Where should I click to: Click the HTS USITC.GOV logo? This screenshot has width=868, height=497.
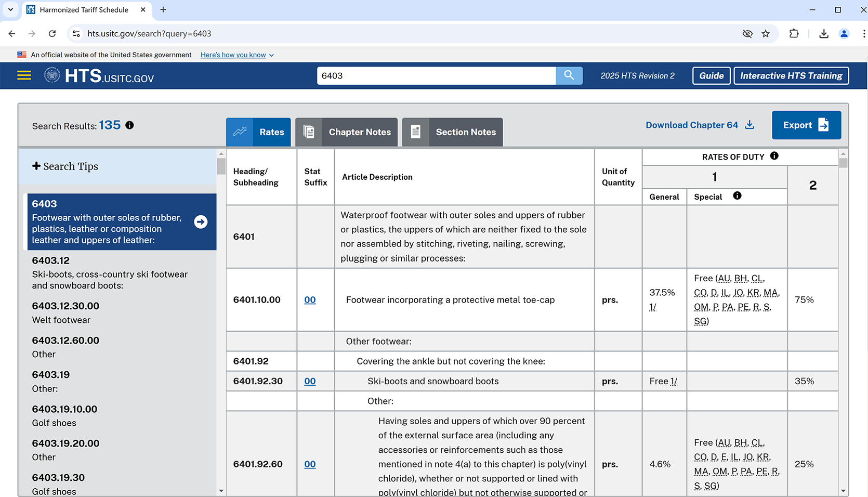(x=99, y=76)
